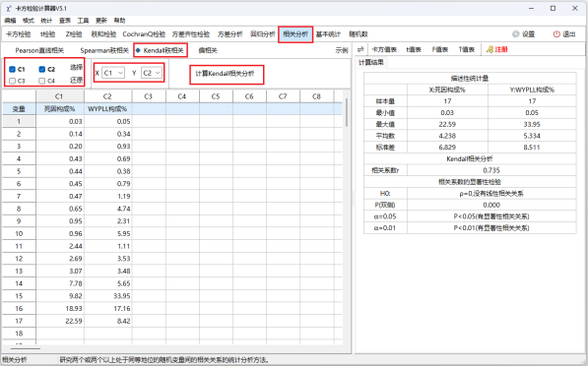The width and height of the screenshot is (588, 366).
Task: Select Kendall秩相关 option
Action: pyautogui.click(x=163, y=50)
